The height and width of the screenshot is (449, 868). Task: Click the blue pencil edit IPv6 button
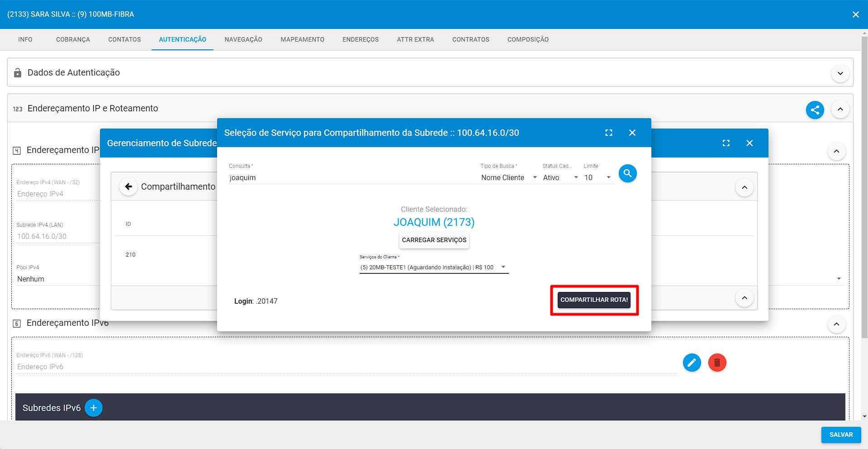[x=692, y=363]
